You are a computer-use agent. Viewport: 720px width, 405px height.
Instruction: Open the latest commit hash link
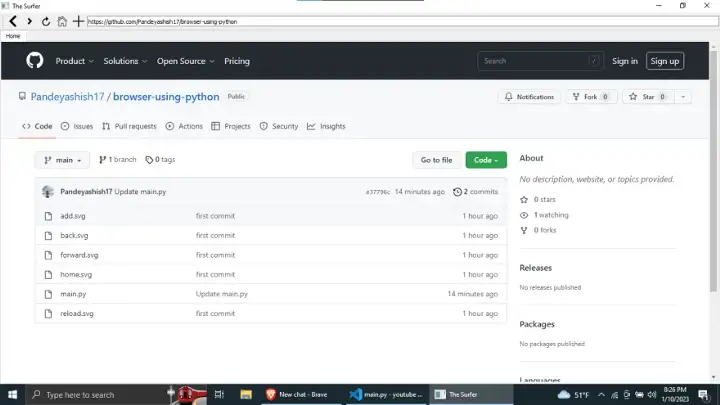click(x=377, y=192)
